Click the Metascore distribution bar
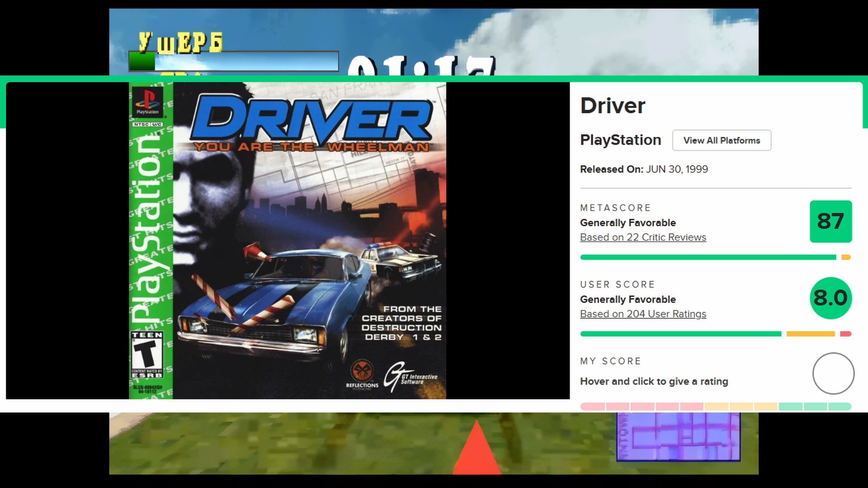868x488 pixels. pos(716,257)
